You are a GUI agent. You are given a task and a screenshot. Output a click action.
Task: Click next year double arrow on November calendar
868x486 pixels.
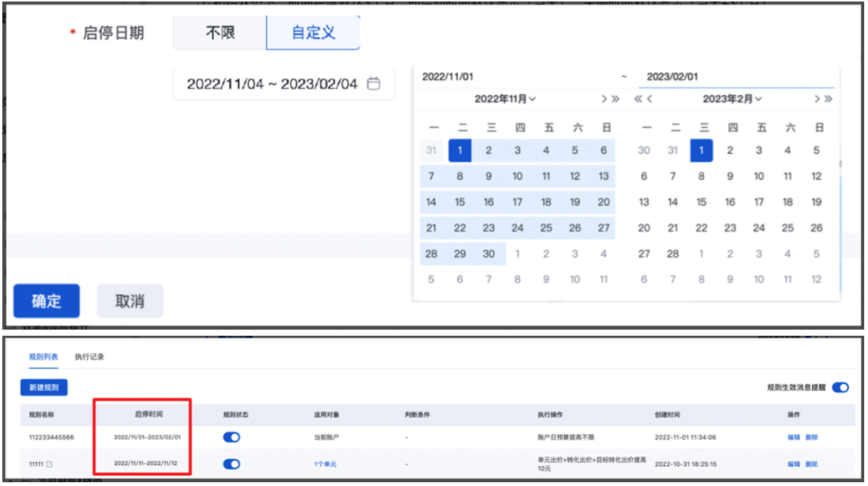click(x=614, y=99)
